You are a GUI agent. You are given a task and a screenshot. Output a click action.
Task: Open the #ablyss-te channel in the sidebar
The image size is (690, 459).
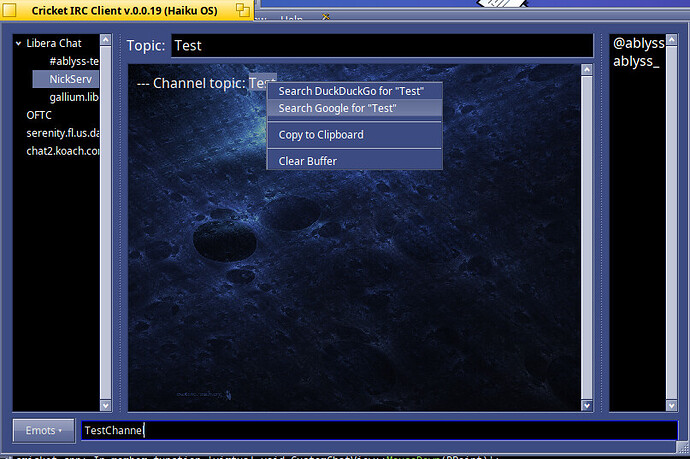tap(74, 62)
